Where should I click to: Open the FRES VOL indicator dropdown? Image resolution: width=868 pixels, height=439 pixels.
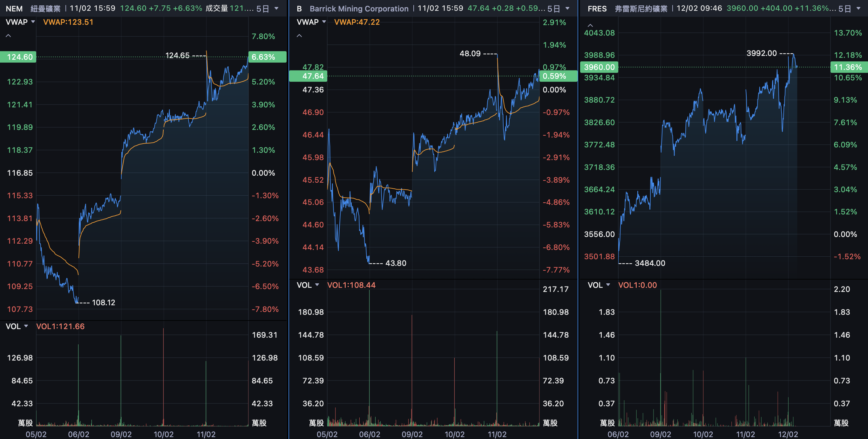tap(608, 285)
